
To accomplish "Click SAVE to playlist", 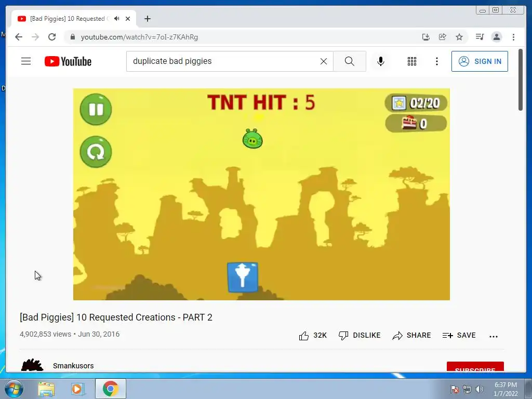I will click(x=459, y=336).
